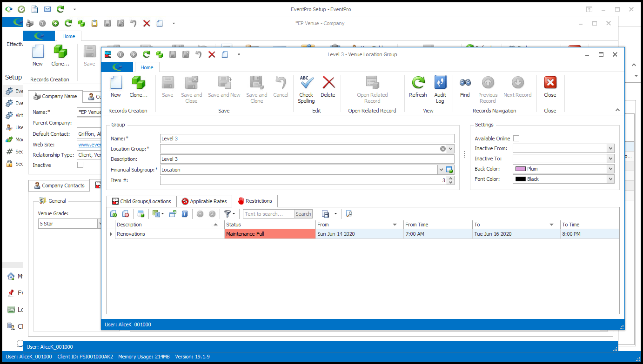Sort the grid by the Description column header
Image resolution: width=643 pixels, height=364 pixels.
tap(170, 225)
